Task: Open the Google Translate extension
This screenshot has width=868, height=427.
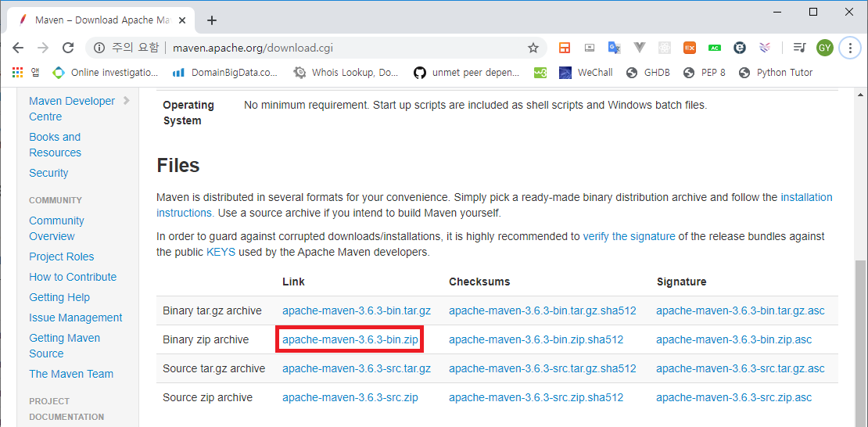Action: coord(614,48)
